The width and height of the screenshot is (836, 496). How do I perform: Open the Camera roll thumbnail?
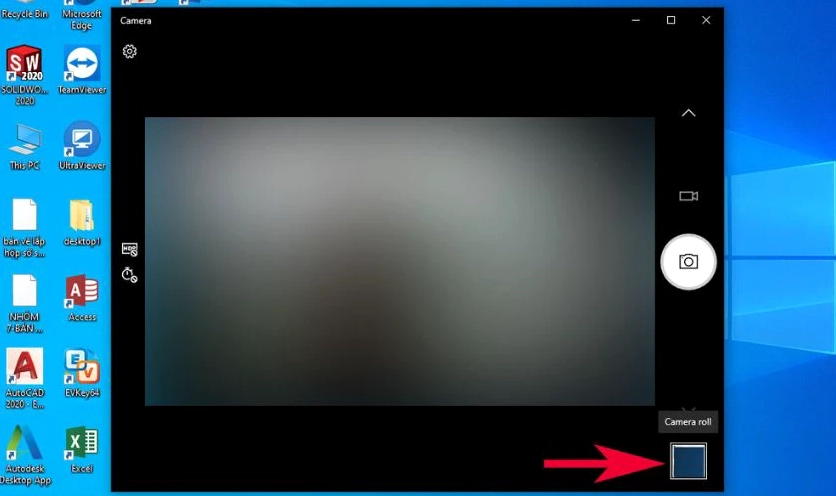[x=688, y=461]
